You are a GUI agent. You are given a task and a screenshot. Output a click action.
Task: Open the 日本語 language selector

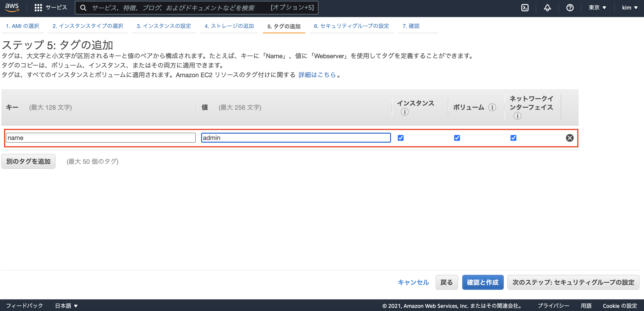click(66, 306)
